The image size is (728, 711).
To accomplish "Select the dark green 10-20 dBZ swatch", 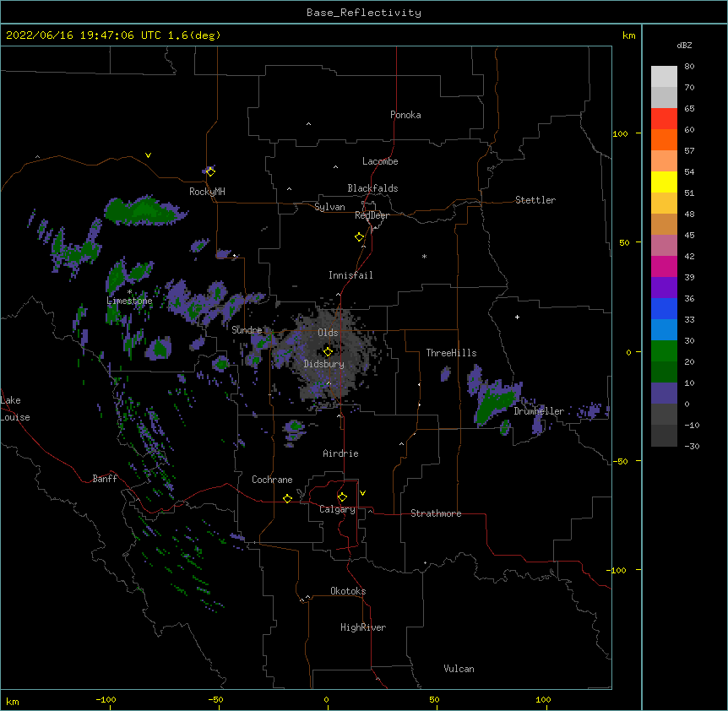I will click(664, 372).
